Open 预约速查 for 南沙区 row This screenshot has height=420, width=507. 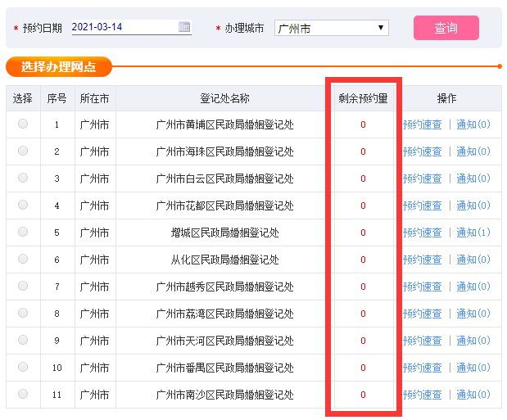pyautogui.click(x=423, y=395)
